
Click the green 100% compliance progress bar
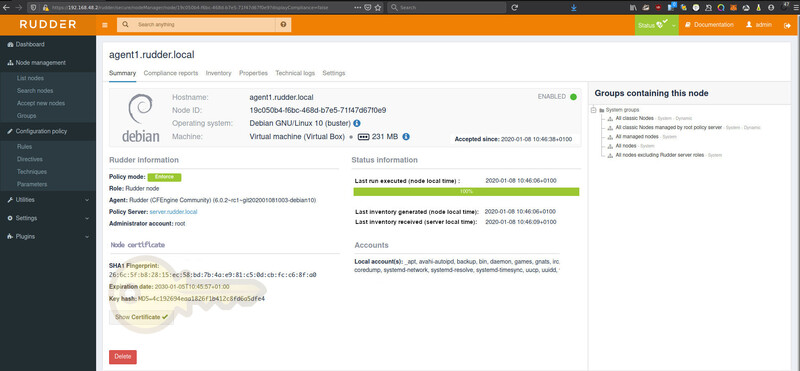[466, 191]
